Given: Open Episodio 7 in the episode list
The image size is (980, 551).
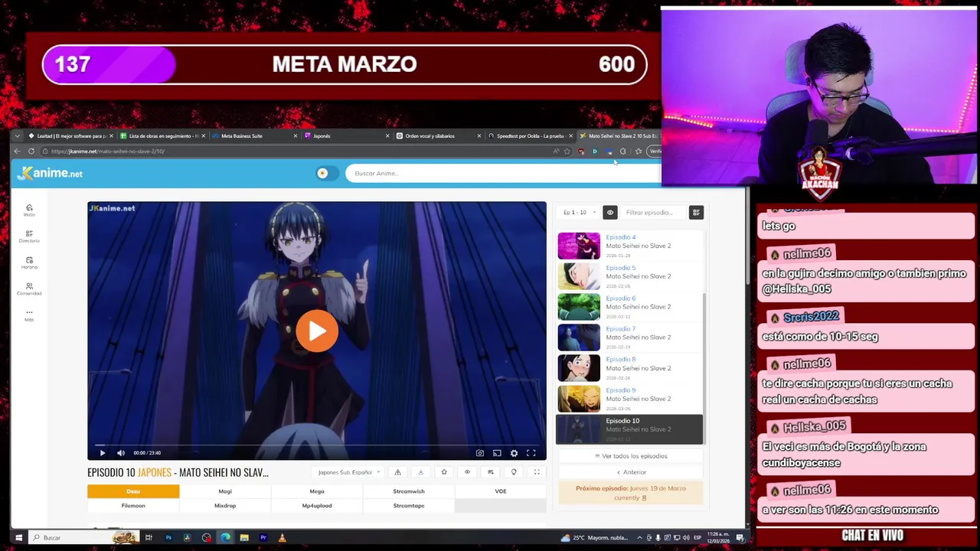Looking at the screenshot, I should (x=628, y=337).
